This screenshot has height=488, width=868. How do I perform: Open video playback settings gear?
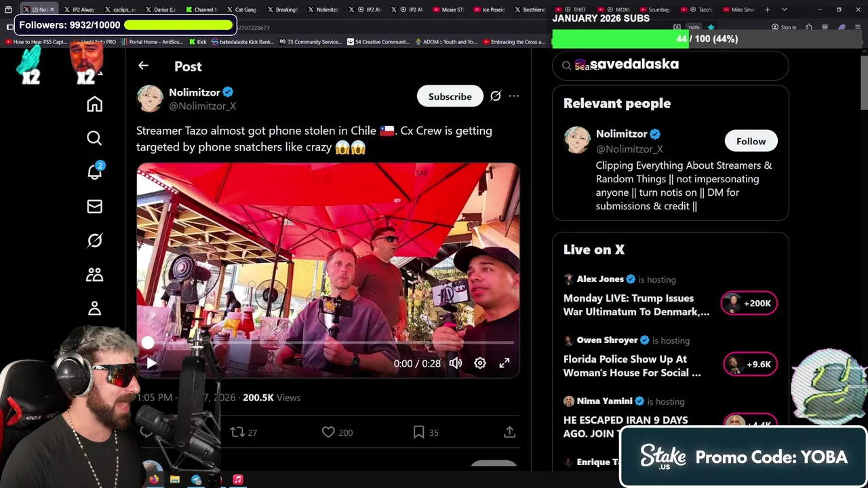point(480,363)
